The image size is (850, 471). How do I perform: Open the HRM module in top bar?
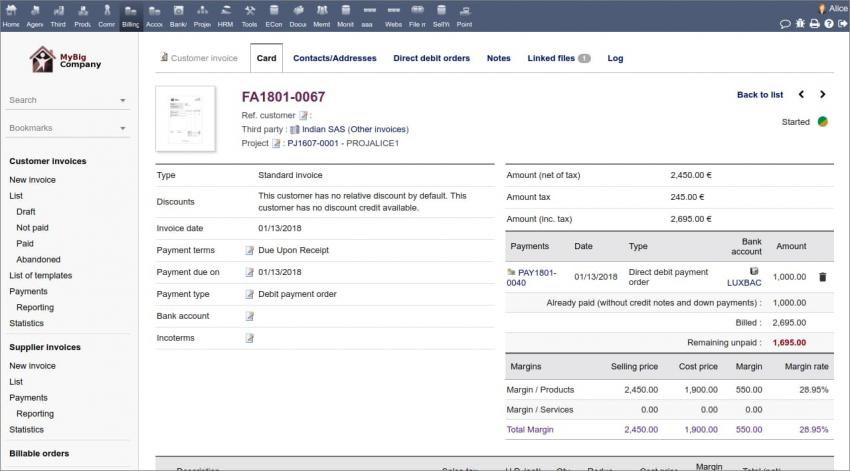[225, 15]
